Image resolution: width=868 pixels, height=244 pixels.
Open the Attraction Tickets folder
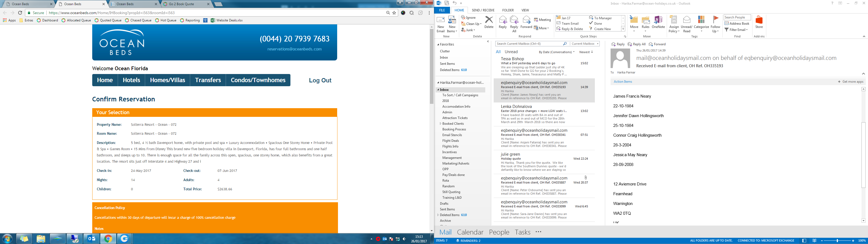455,118
